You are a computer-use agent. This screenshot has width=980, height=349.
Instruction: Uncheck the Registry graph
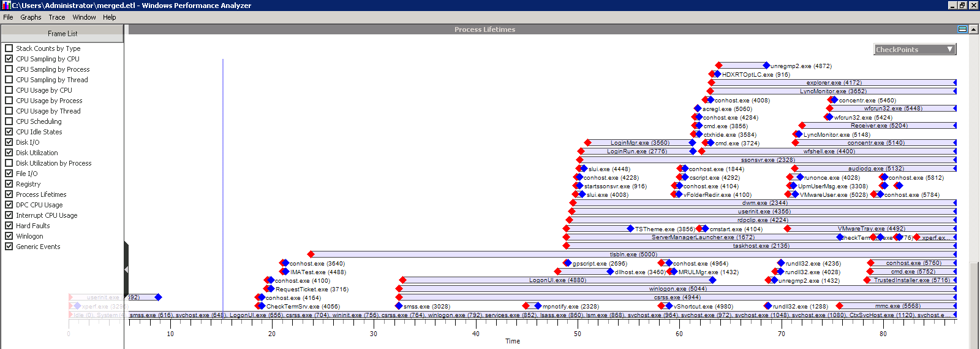9,183
